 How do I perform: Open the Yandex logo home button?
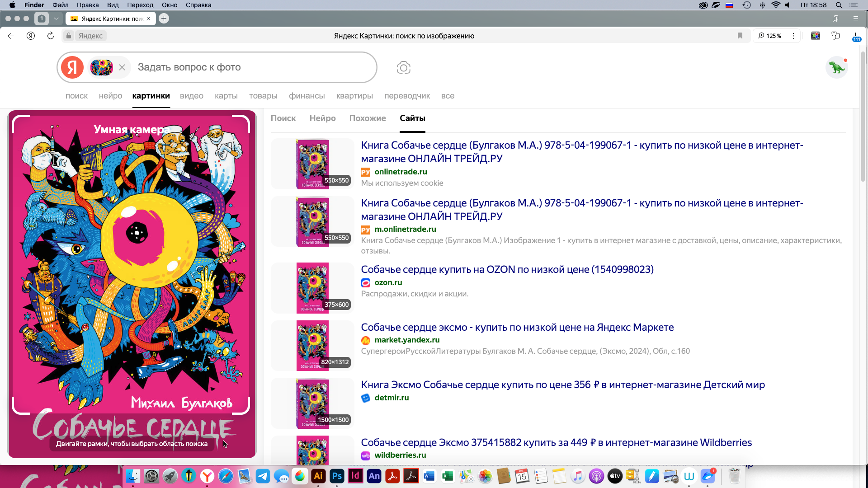point(72,67)
